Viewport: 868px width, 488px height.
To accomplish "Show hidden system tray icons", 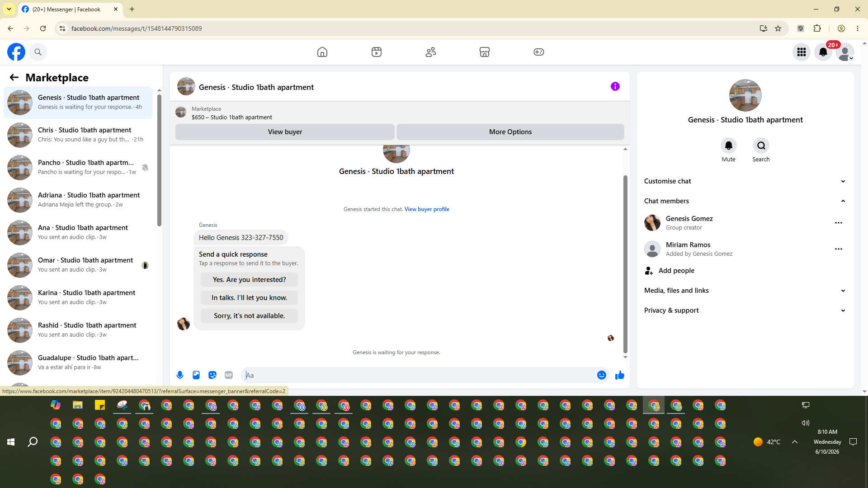I will 795,442.
